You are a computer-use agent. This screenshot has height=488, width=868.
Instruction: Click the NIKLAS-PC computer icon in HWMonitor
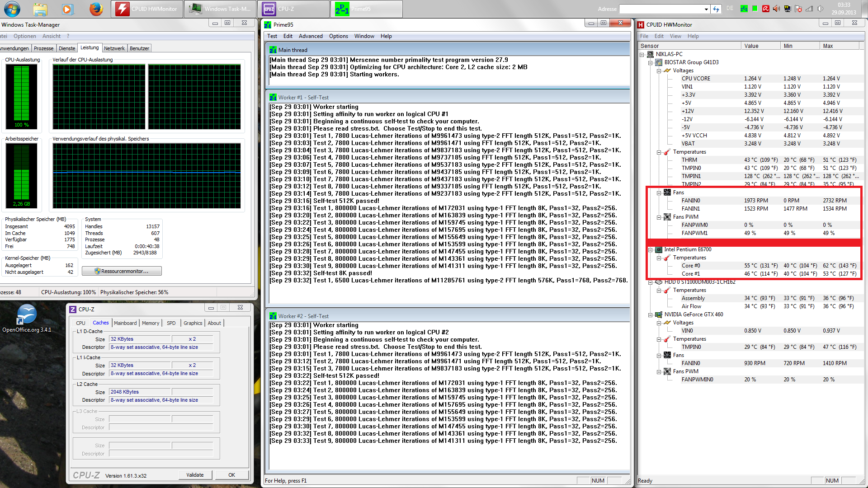tap(651, 54)
